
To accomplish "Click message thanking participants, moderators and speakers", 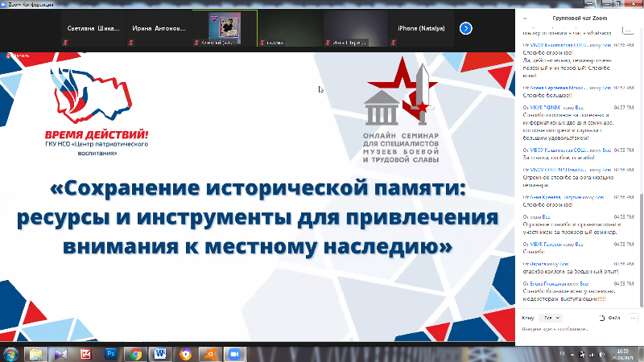I will (x=569, y=295).
